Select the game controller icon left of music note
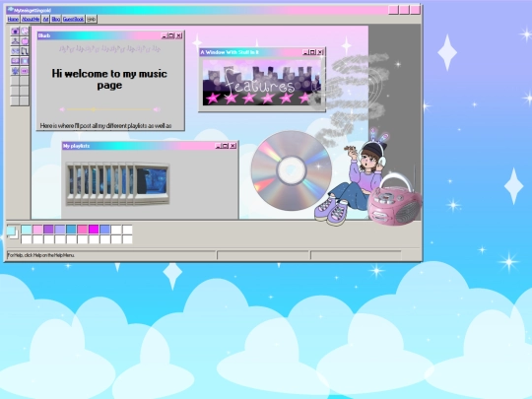 [x=15, y=51]
